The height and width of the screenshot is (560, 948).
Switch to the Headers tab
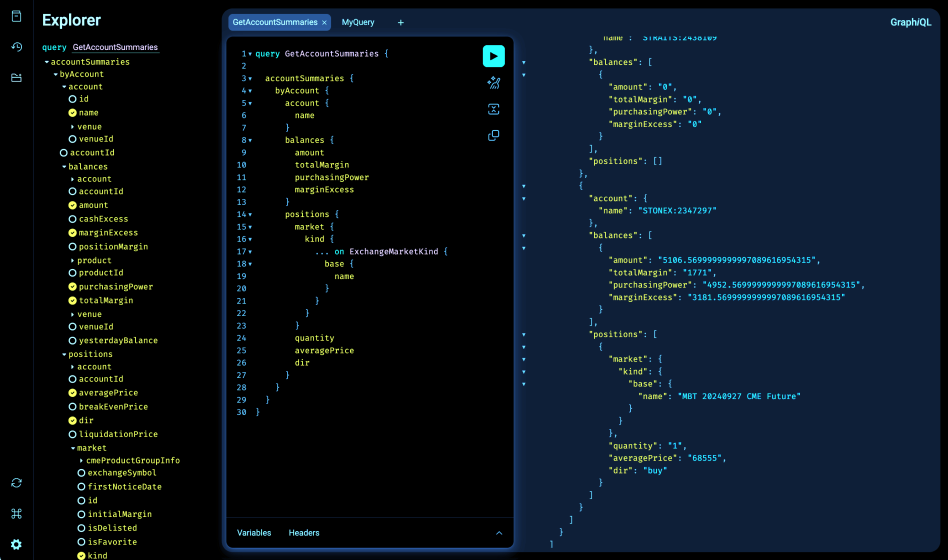304,532
